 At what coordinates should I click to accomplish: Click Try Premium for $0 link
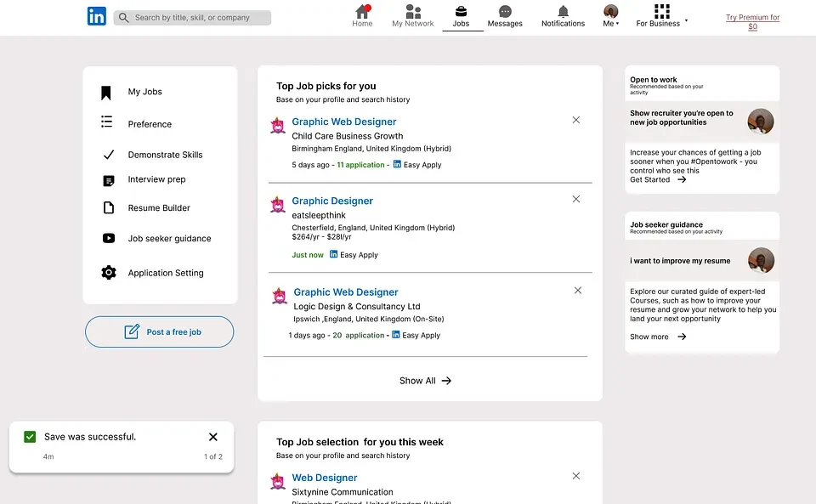752,22
